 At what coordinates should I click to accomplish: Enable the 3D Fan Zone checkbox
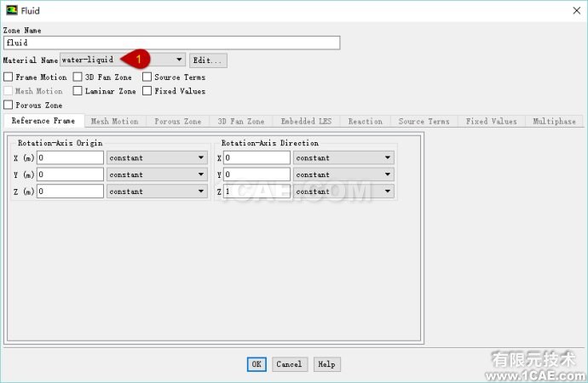click(x=78, y=77)
